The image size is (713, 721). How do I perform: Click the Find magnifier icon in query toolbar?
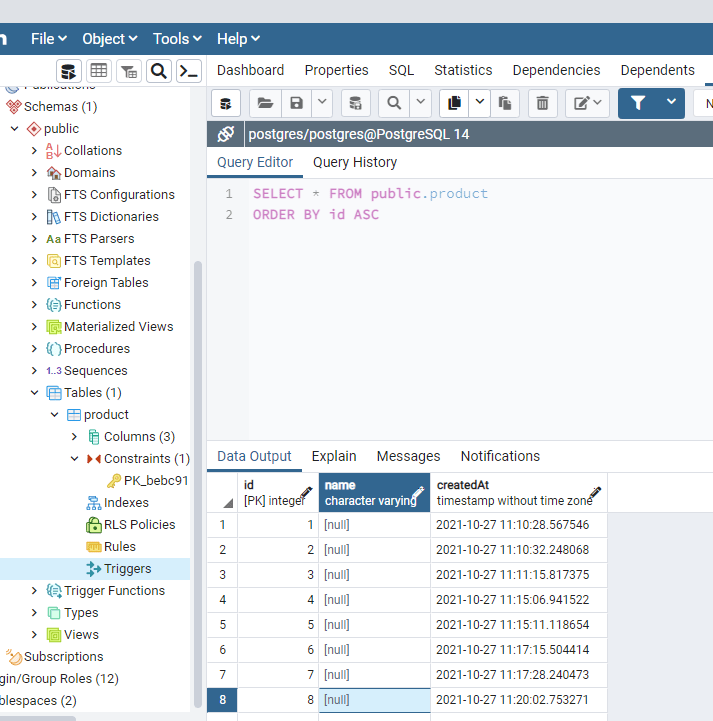(394, 103)
